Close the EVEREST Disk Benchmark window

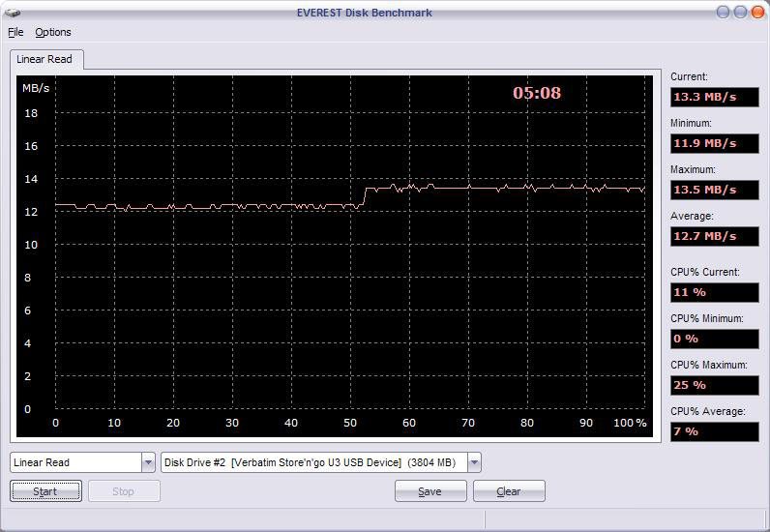[757, 12]
